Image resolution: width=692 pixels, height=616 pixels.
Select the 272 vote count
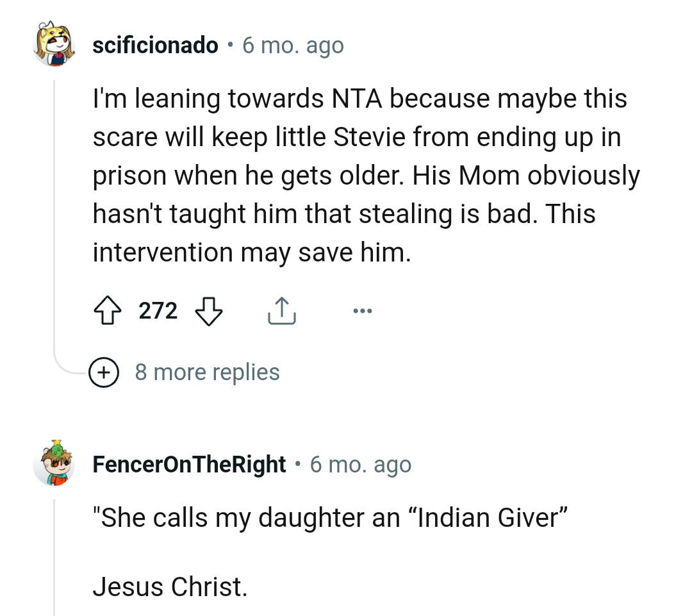click(158, 311)
